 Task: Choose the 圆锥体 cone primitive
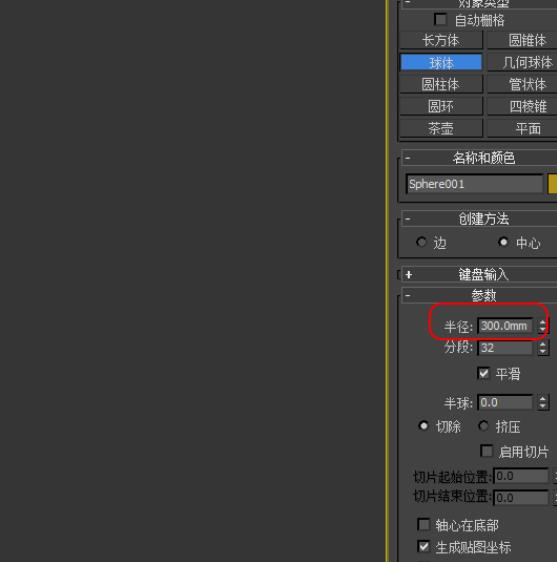click(x=522, y=40)
